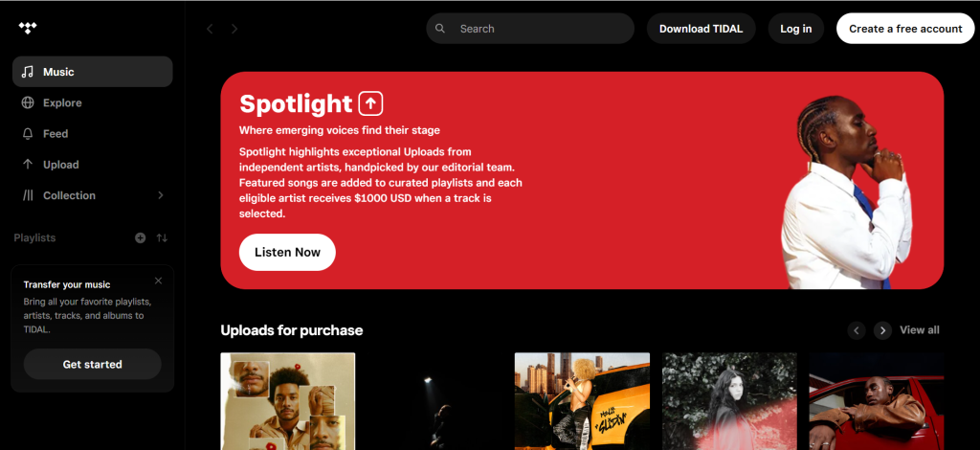980x450 pixels.
Task: Click the plus icon to create playlist
Action: point(141,237)
